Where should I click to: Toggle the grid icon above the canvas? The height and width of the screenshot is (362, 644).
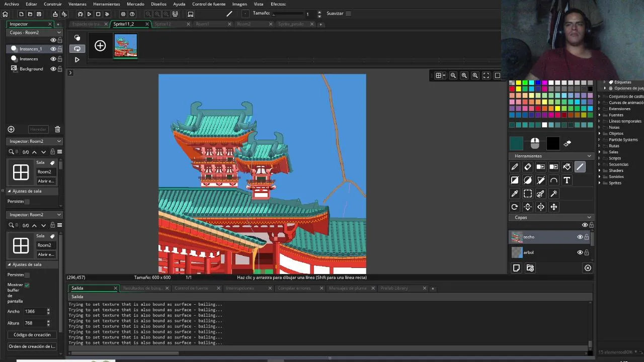click(x=439, y=75)
